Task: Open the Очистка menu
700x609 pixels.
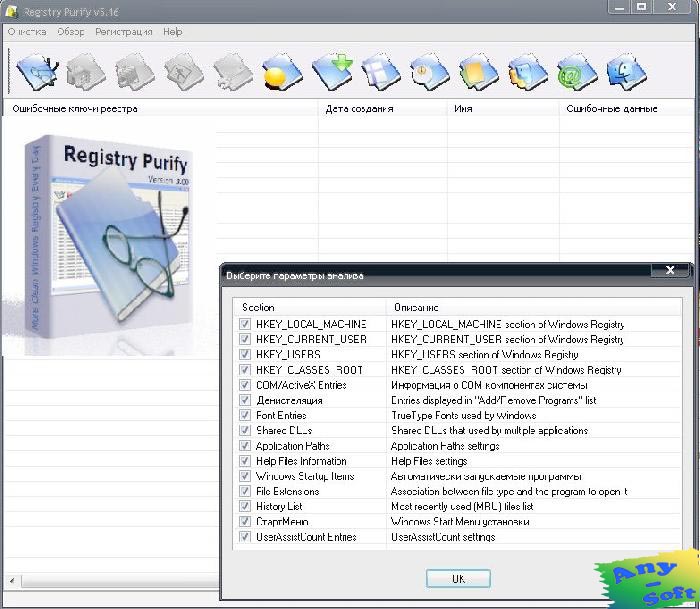Action: click(27, 32)
